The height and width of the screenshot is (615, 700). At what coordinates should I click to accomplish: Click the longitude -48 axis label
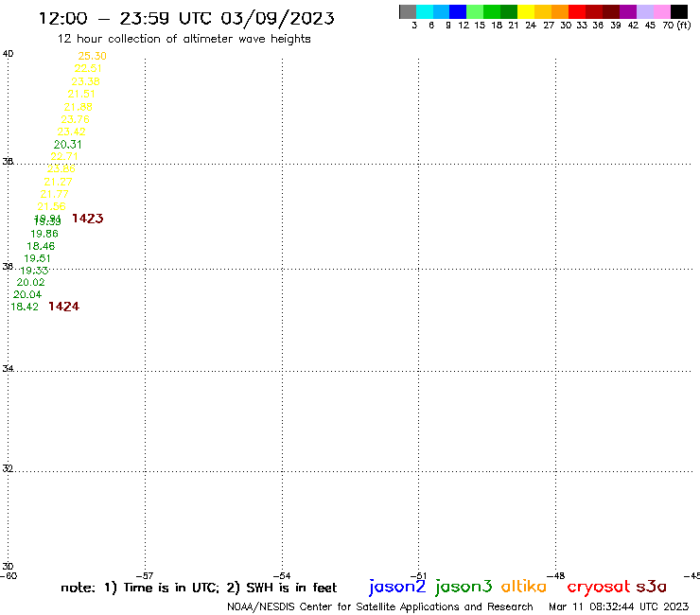tap(556, 575)
